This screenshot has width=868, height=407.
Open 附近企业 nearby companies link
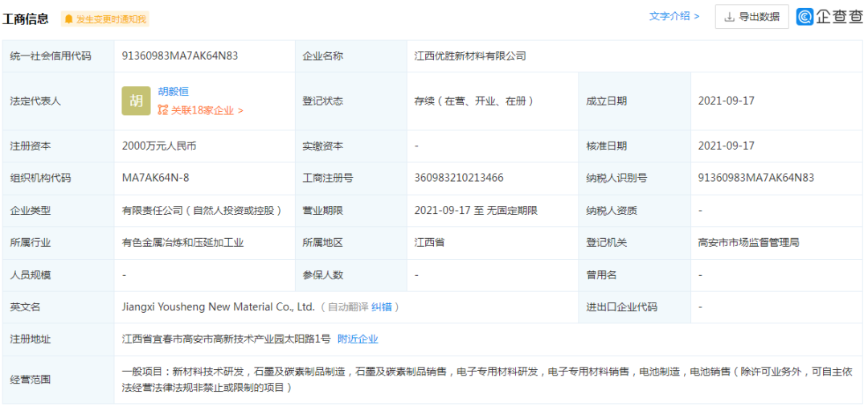click(358, 339)
